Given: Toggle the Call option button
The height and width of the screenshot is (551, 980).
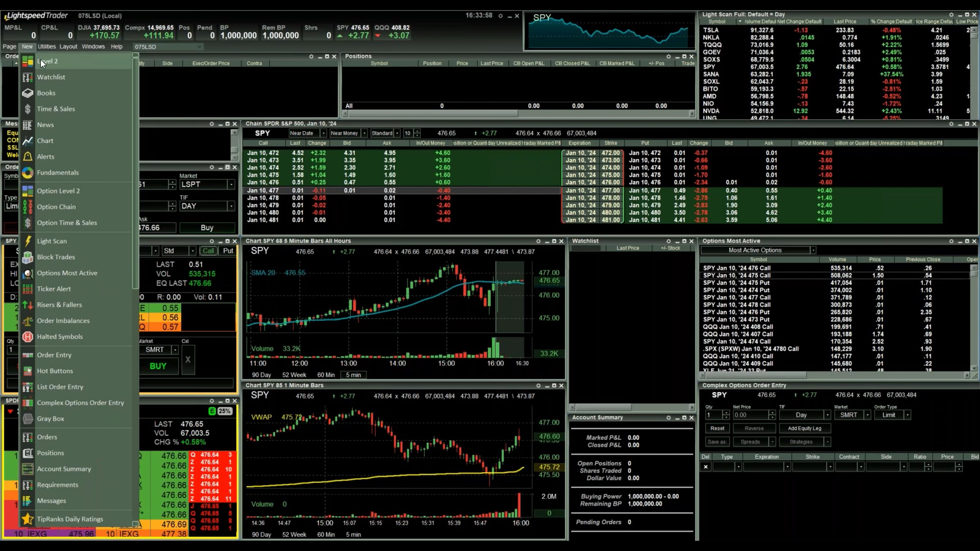Looking at the screenshot, I should 208,251.
